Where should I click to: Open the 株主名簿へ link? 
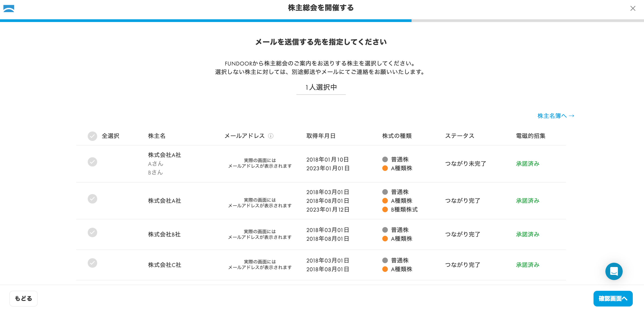tap(556, 116)
